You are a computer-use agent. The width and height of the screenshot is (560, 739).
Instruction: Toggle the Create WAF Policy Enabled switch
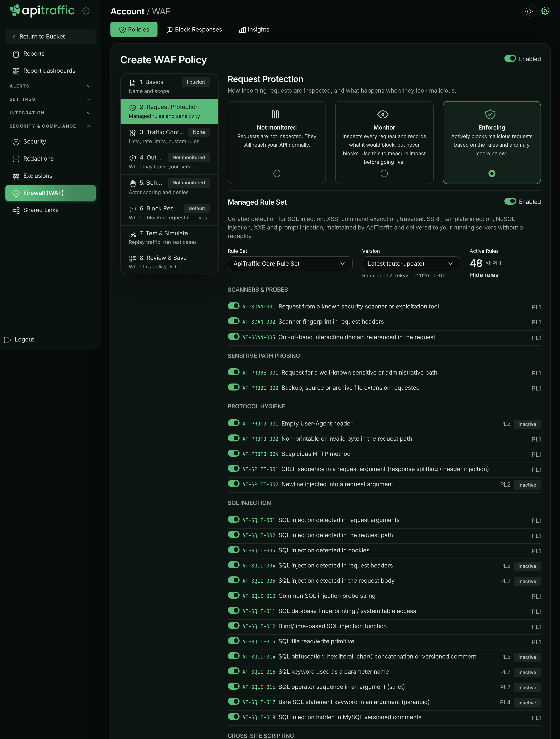[510, 59]
